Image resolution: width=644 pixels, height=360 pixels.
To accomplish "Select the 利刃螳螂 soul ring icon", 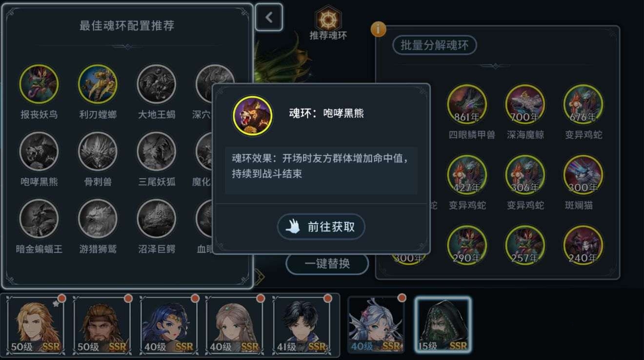I will tap(98, 84).
